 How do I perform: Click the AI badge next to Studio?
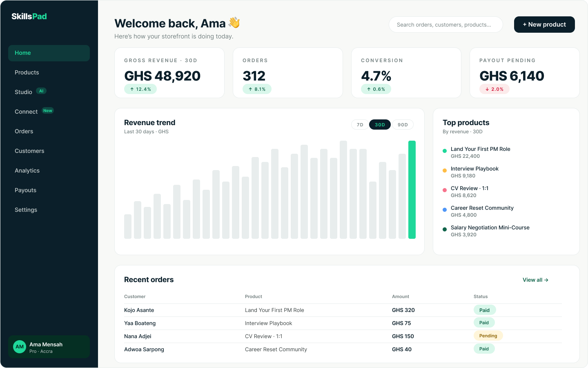click(41, 91)
